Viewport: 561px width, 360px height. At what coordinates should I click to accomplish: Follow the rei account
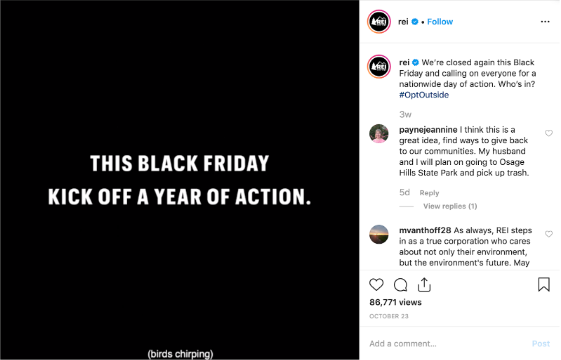click(440, 22)
